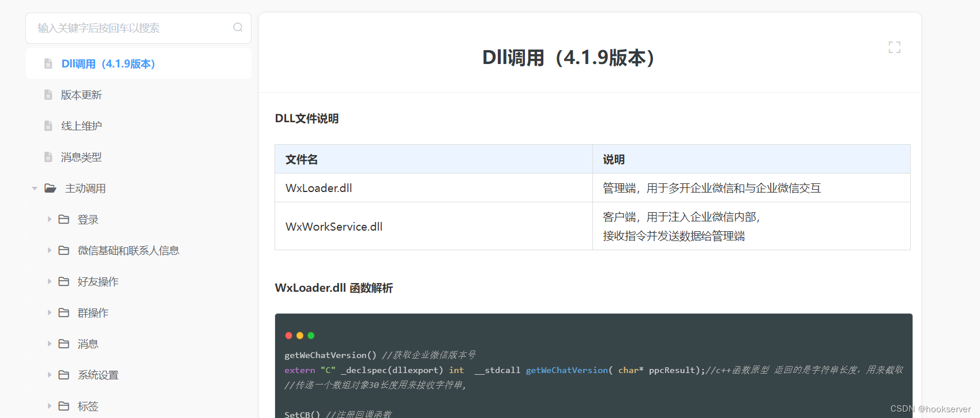
Task: Select the 主动调用 category label
Action: [x=85, y=188]
